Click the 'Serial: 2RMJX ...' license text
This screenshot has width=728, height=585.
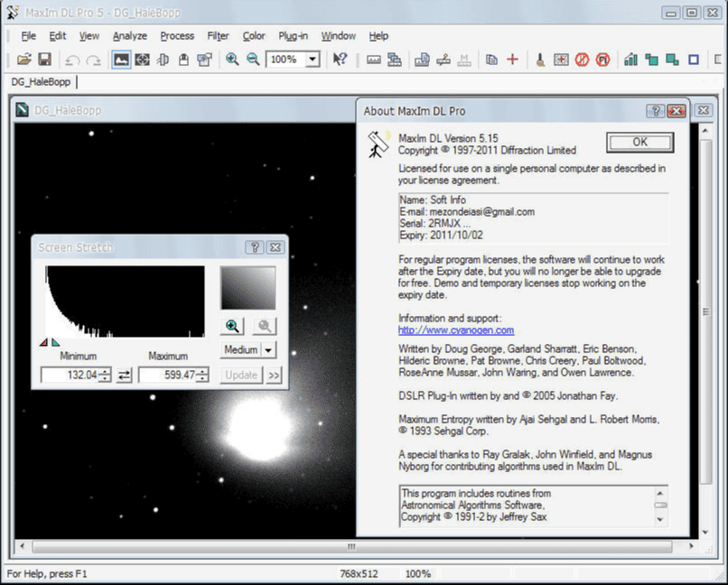[x=435, y=223]
